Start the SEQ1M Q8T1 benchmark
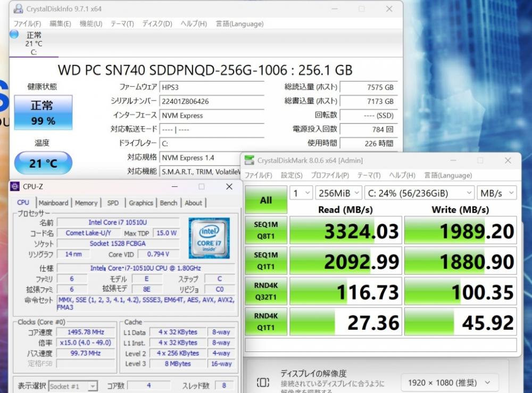The width and height of the screenshot is (532, 393). (265, 230)
